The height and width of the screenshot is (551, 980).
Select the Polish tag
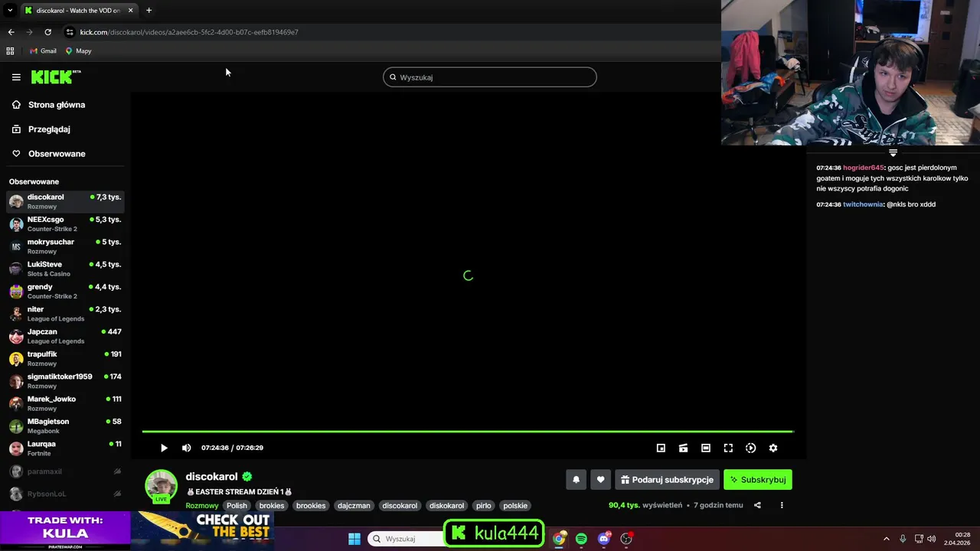[237, 506]
